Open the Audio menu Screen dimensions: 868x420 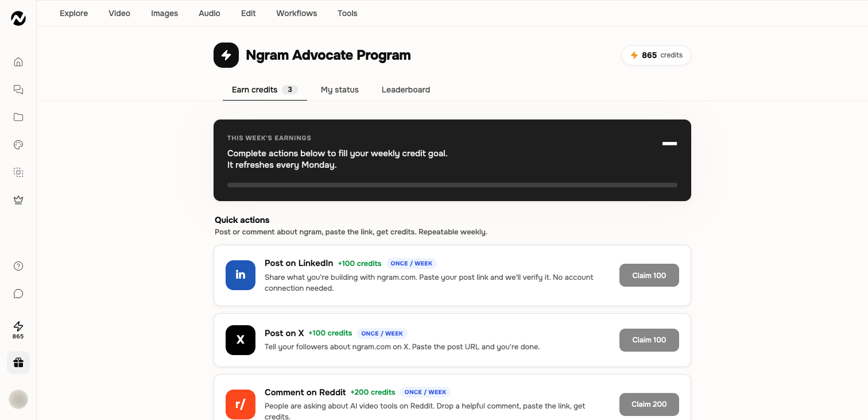pyautogui.click(x=210, y=13)
